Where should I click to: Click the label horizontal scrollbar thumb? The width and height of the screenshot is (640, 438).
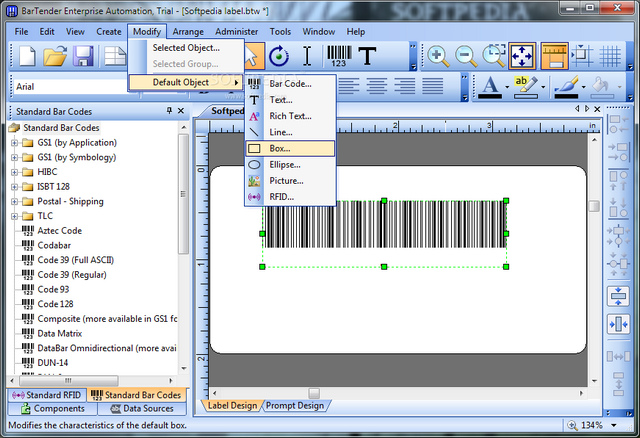click(314, 393)
